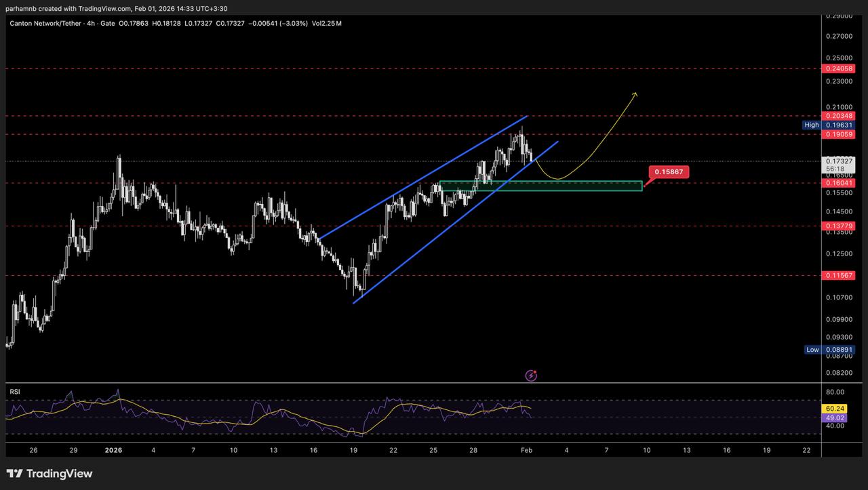Select the yellow RSI value 60.24
This screenshot has height=490, width=868.
[x=833, y=409]
